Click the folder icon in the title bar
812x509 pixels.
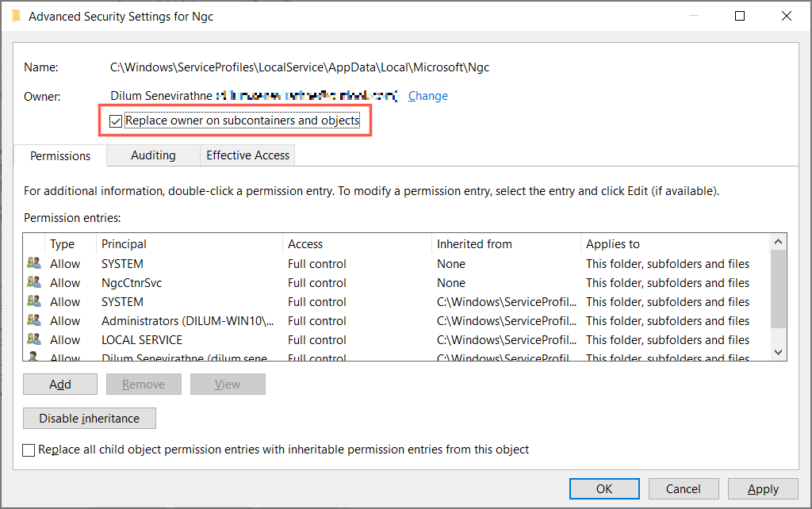16,16
